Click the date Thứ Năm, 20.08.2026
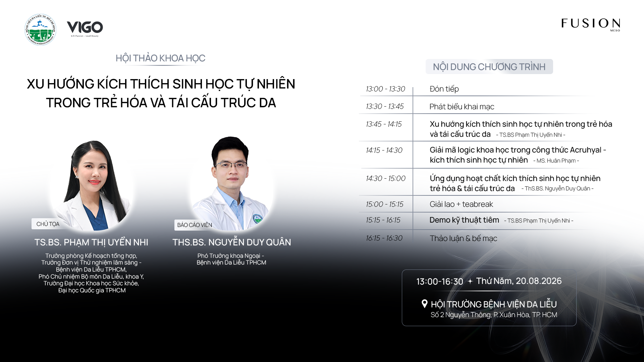 coord(519,281)
